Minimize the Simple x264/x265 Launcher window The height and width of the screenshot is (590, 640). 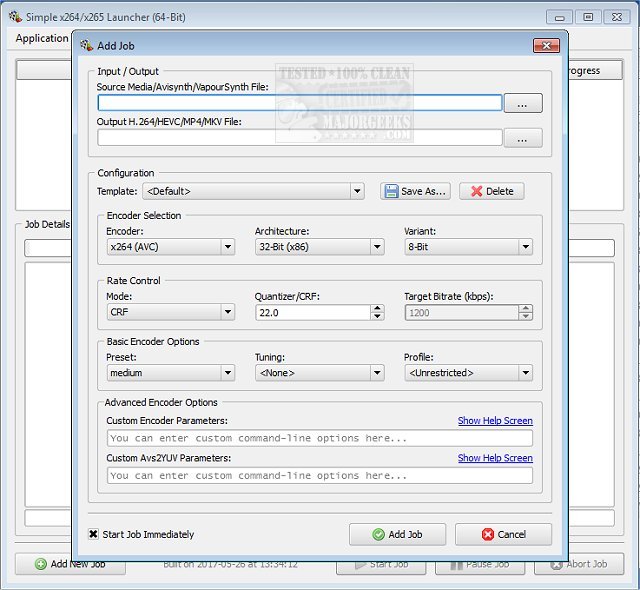coord(560,18)
